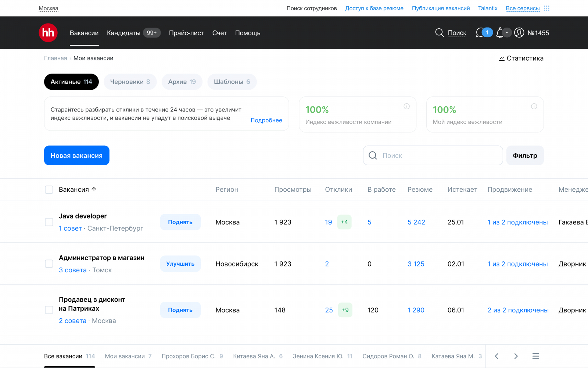The height and width of the screenshot is (368, 588).
Task: Open the messages chat icon
Action: (480, 33)
